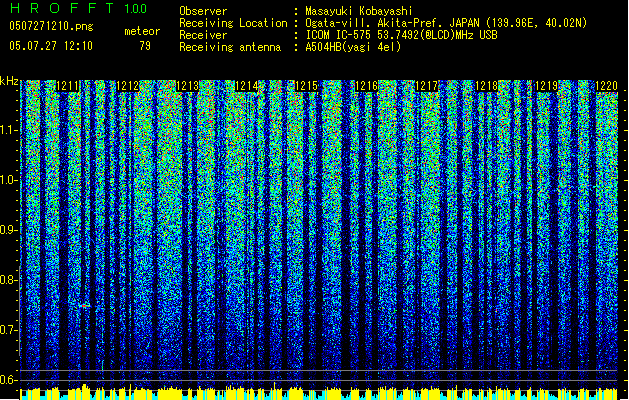629x400 pixels.
Task: Click the 0.9 kHz axis label
Action: 9,230
